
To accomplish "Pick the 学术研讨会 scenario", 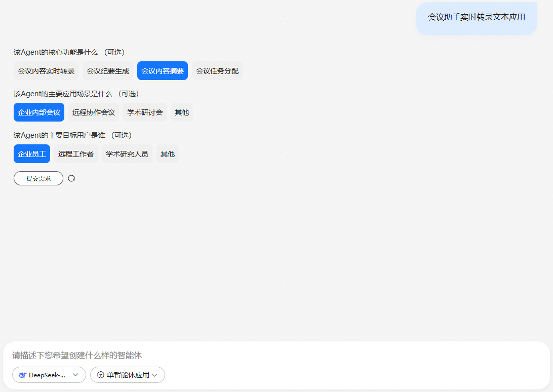I will 145,112.
